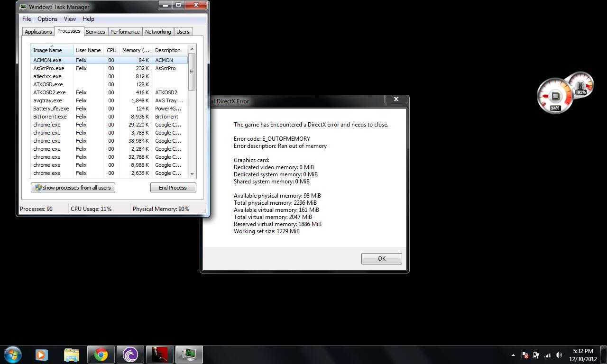Select the ATKOSD2.exe process
Viewport: 607px width, 364px height.
pyautogui.click(x=109, y=92)
